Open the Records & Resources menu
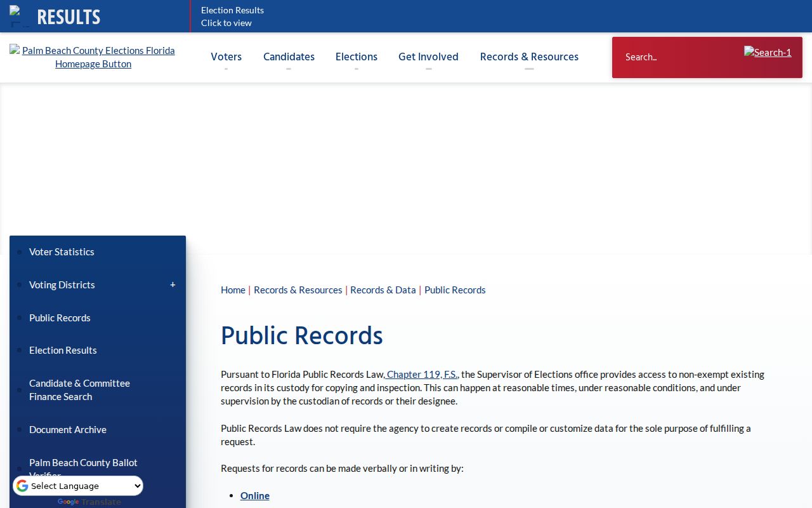The width and height of the screenshot is (812, 508). (x=529, y=57)
